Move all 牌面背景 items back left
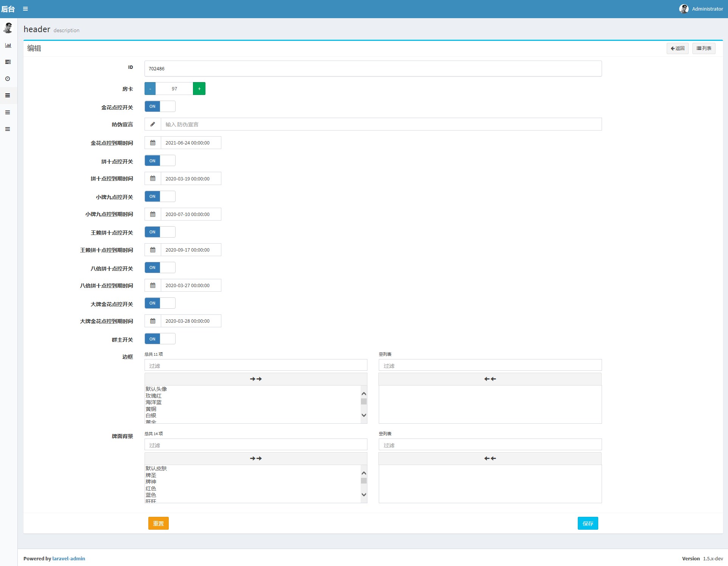The height and width of the screenshot is (566, 728). pyautogui.click(x=490, y=459)
